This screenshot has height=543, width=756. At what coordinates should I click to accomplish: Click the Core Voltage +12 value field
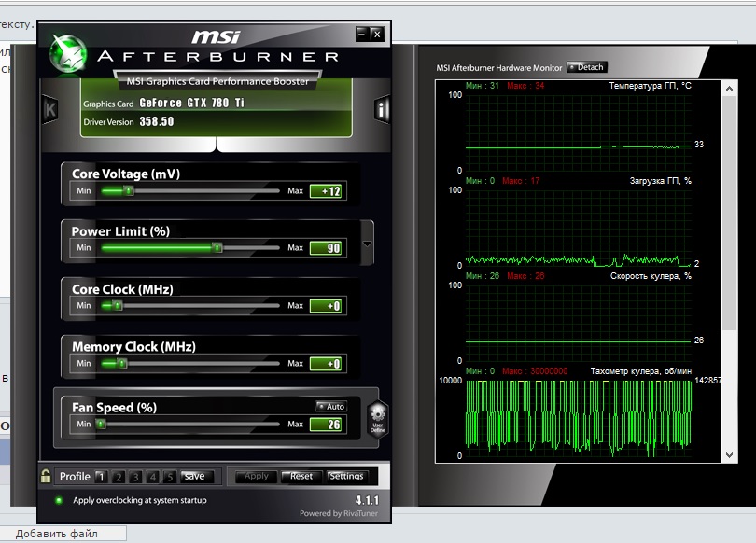point(326,191)
